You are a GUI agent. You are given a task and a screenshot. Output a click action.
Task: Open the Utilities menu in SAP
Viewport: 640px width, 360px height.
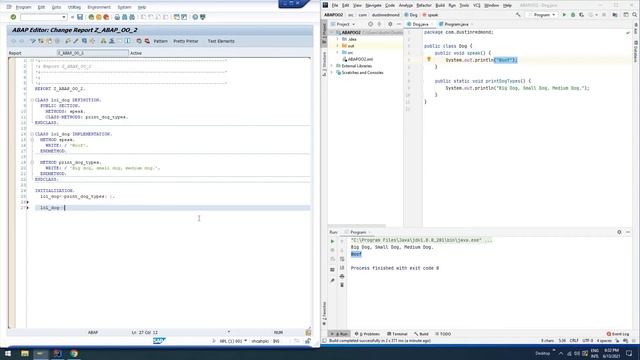74,7
